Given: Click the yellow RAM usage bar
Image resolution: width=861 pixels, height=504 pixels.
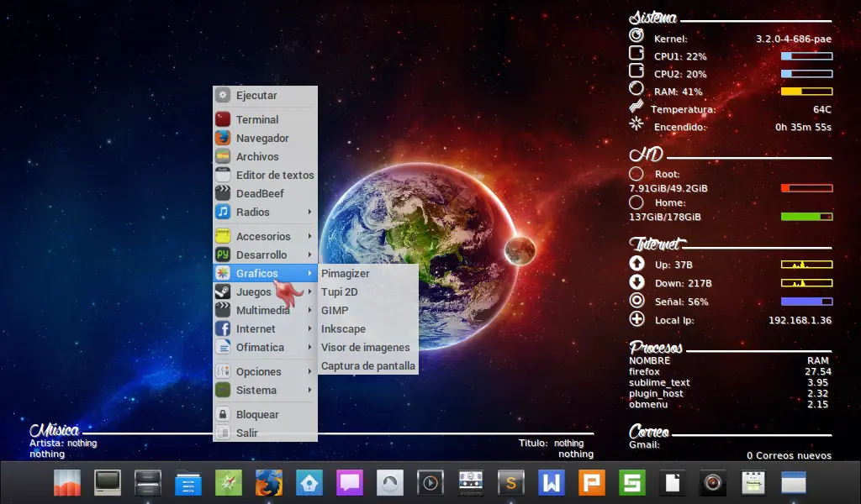Looking at the screenshot, I should tap(806, 92).
